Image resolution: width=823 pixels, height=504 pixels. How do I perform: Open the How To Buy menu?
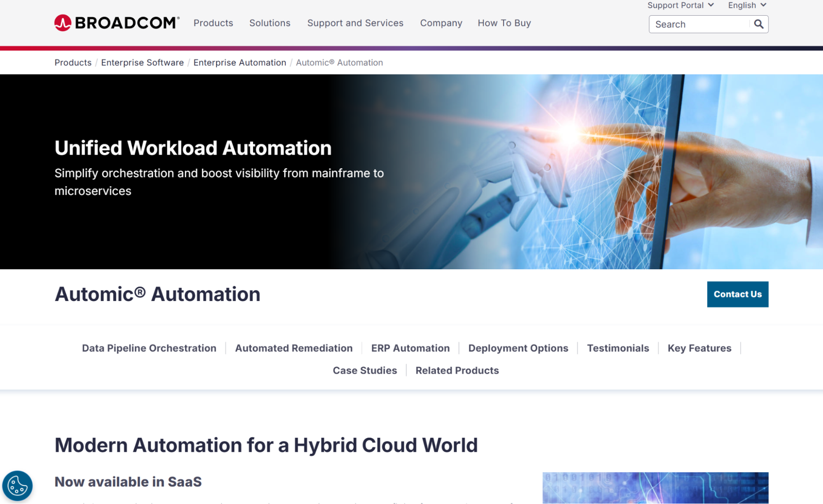click(x=504, y=23)
